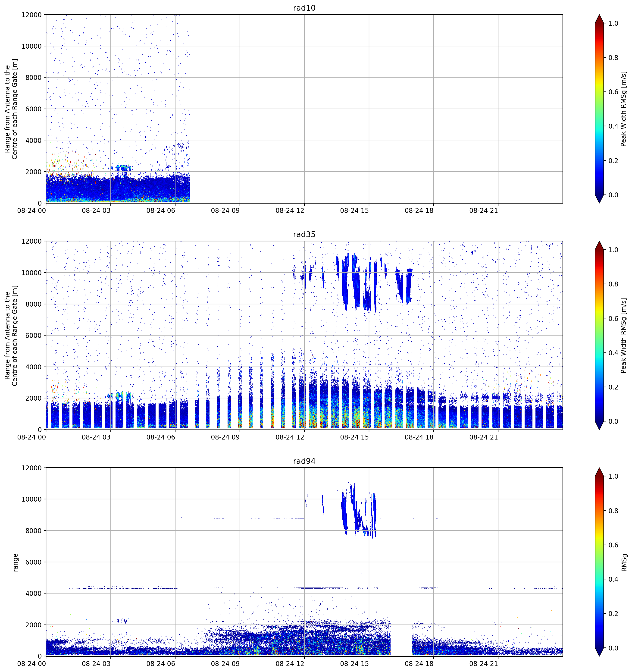Click the 0.2 label on rad94 colorbar
Screen dimensions: 632x672
613,613
